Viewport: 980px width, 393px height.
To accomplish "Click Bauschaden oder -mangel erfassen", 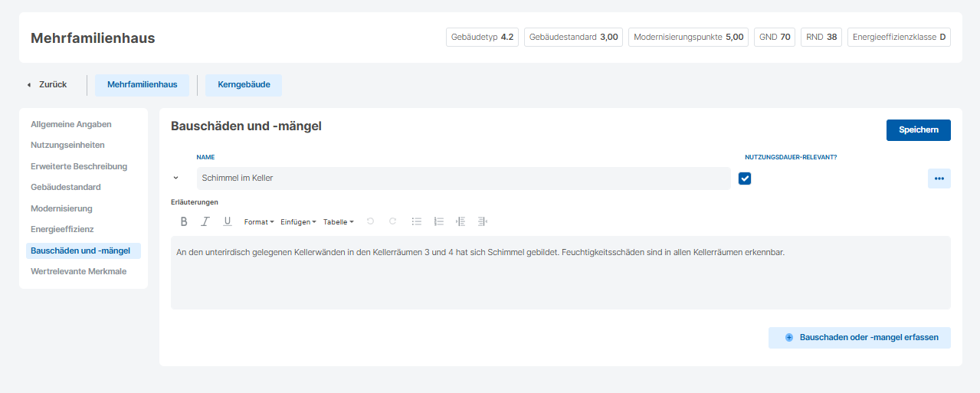I will [860, 338].
